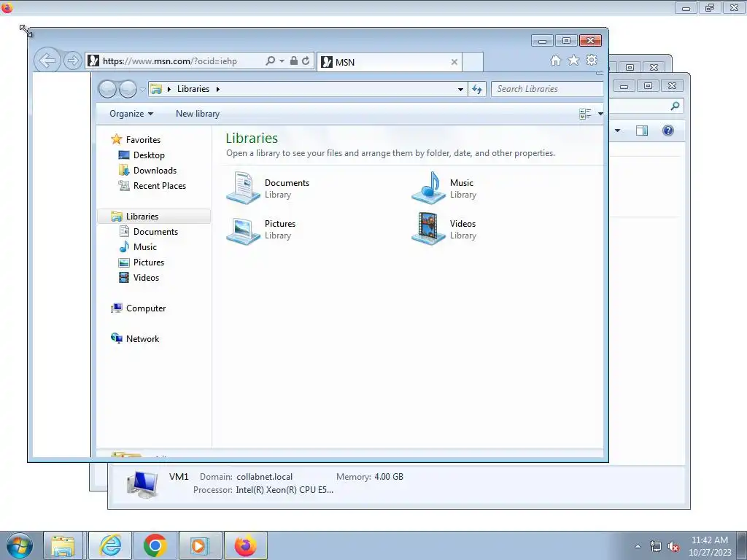Open the Windows Start menu

tap(19, 545)
